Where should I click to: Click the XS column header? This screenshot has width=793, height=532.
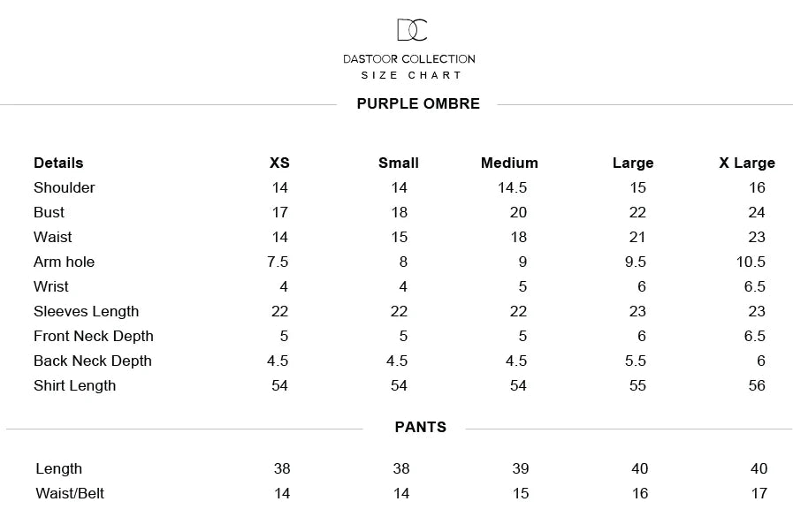[279, 163]
